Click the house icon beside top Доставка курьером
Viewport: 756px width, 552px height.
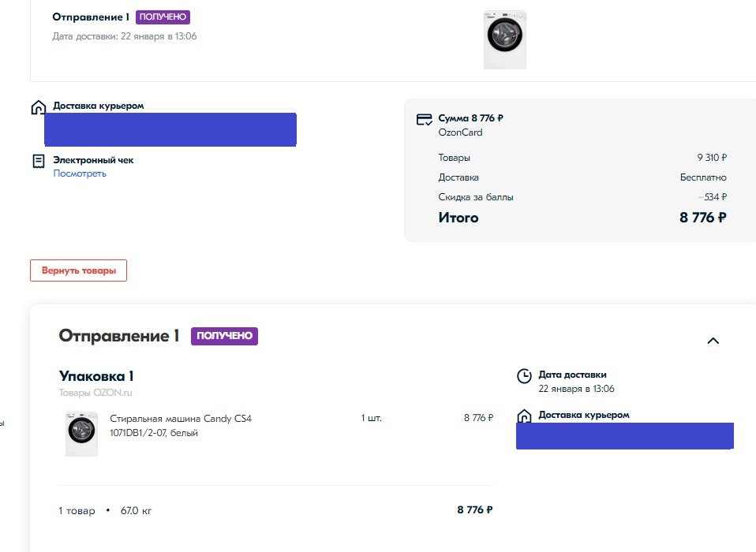(38, 107)
